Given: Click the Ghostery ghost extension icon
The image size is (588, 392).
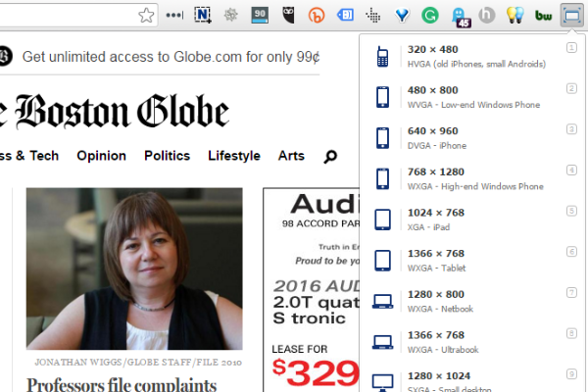Looking at the screenshot, I should coord(459,15).
